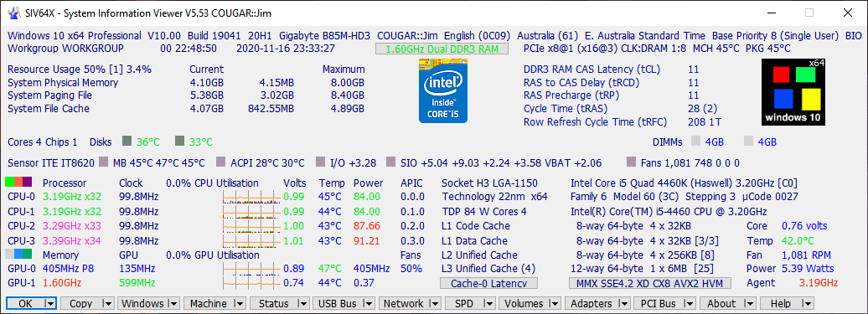Click the Row Refresh Cycle Time (tRFC) label
The image size is (868, 314).
pos(595,121)
